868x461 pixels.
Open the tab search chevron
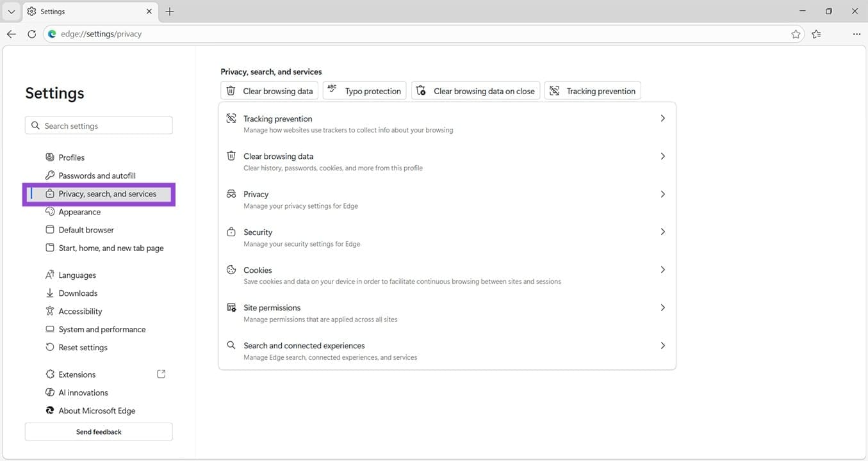(10, 11)
